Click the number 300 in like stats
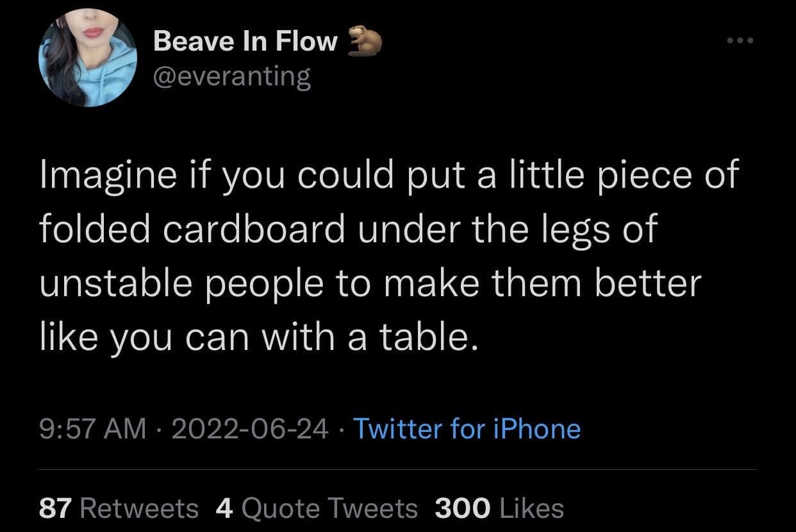 pos(463,508)
